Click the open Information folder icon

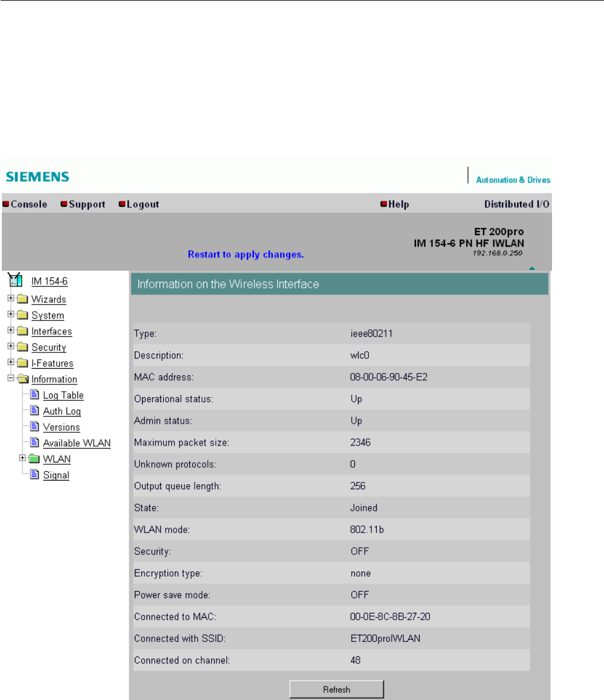[x=23, y=379]
